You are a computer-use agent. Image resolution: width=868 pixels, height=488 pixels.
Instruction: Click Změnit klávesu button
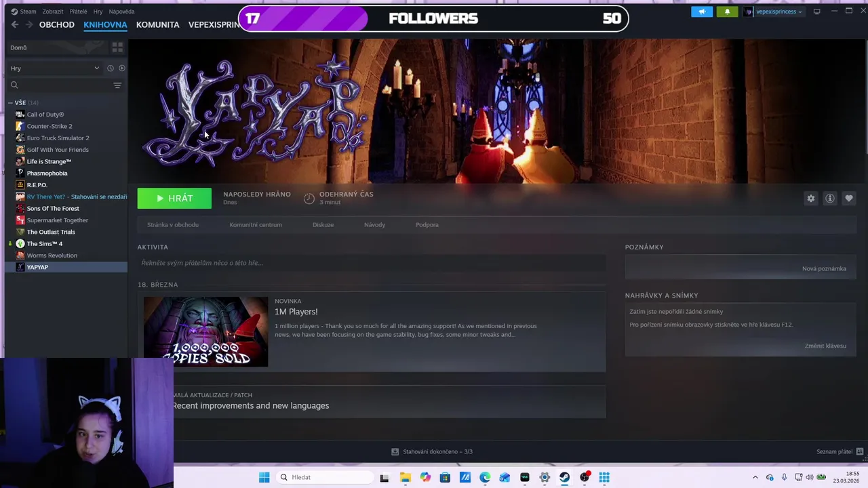(825, 346)
